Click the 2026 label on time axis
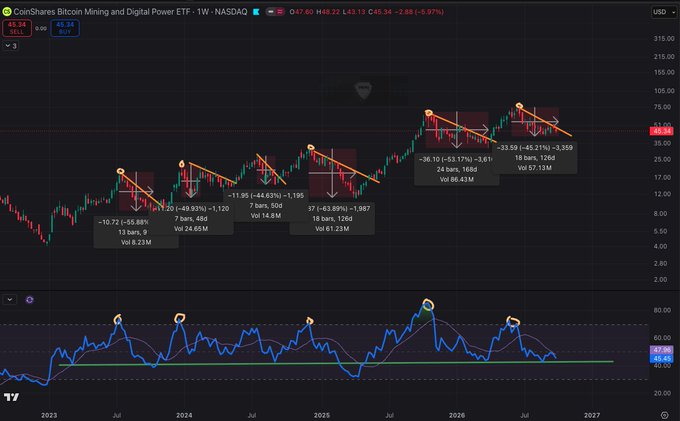Viewport: 680px width, 421px height. [x=457, y=415]
